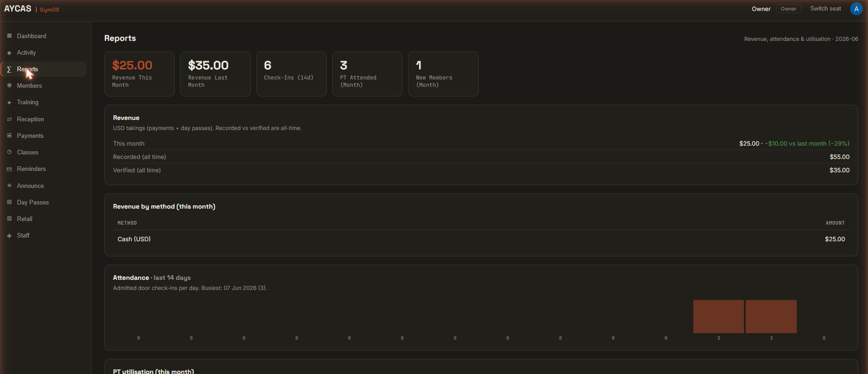Click the Day Passes sidebar icon
868x374 pixels.
tap(9, 202)
